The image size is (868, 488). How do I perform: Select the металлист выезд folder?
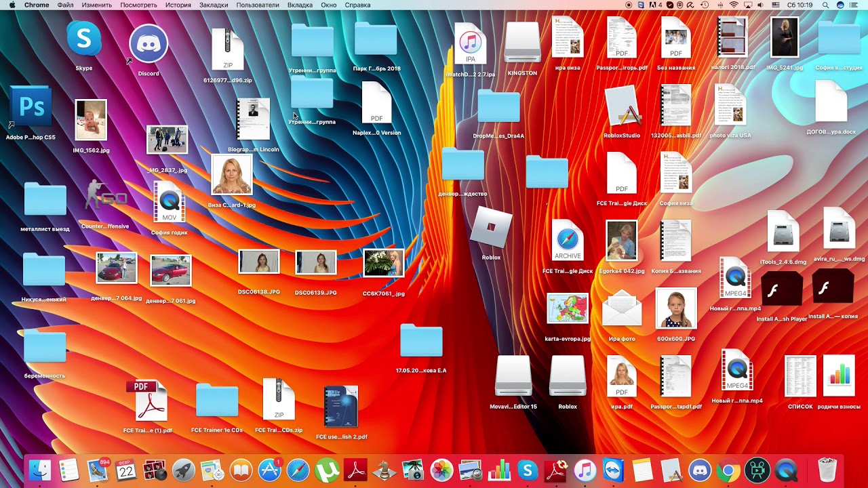tap(45, 199)
